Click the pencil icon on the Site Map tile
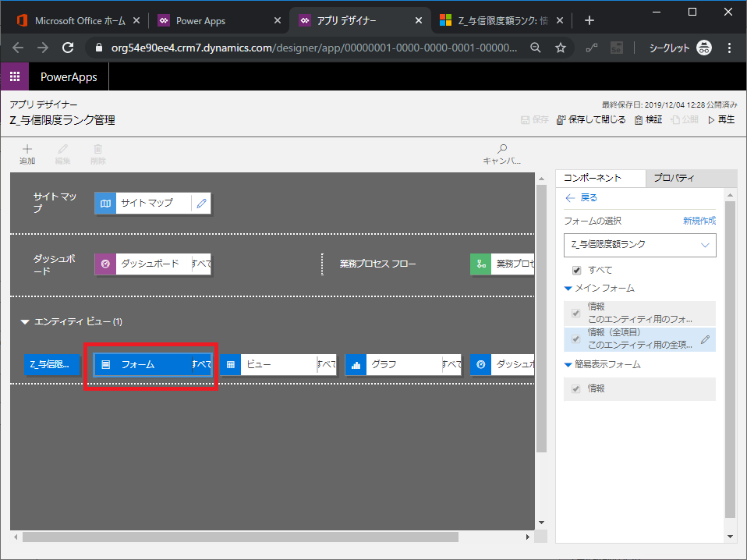 tap(202, 204)
